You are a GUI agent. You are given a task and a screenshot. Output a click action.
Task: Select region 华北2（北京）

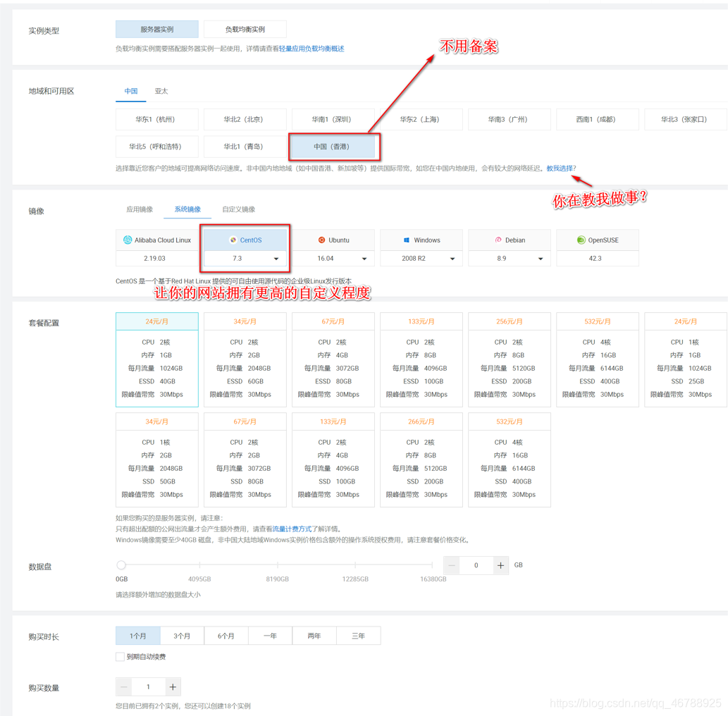tap(245, 119)
